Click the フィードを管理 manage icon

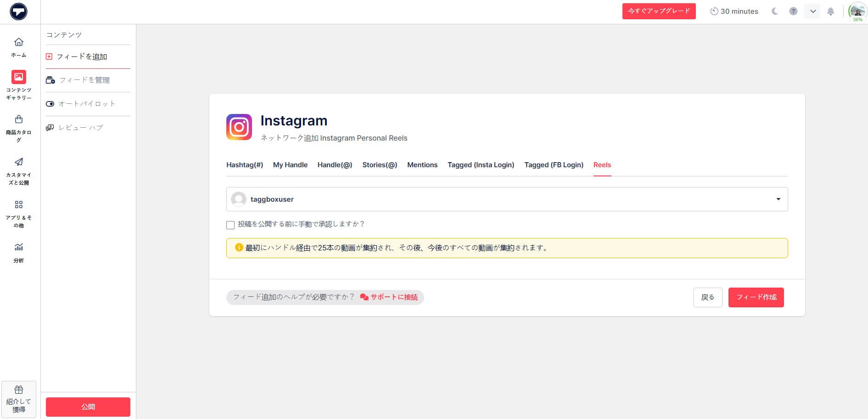point(50,80)
